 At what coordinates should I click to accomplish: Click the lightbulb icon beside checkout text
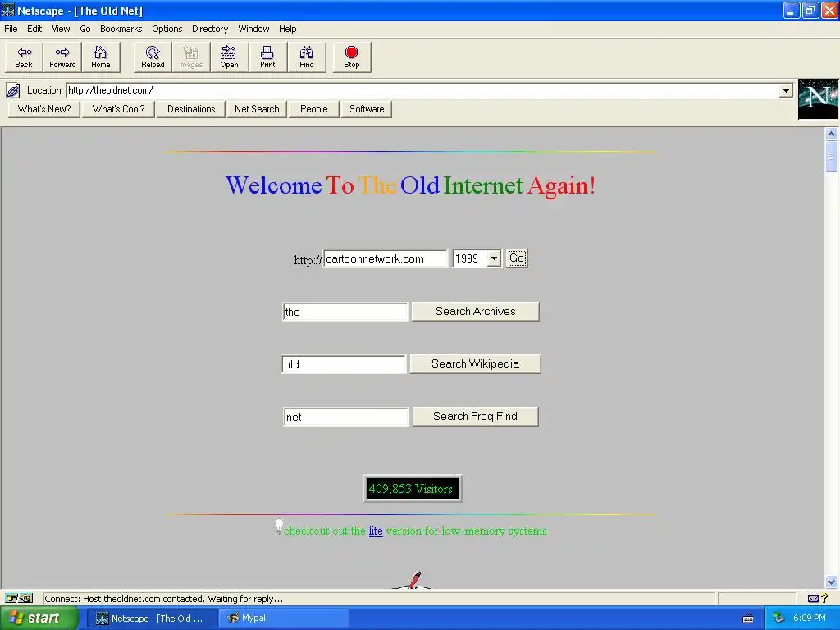click(x=279, y=526)
